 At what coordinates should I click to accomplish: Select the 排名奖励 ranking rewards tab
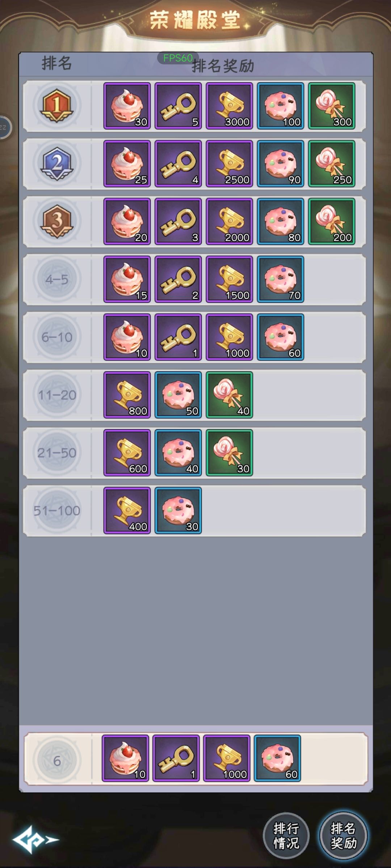[343, 836]
